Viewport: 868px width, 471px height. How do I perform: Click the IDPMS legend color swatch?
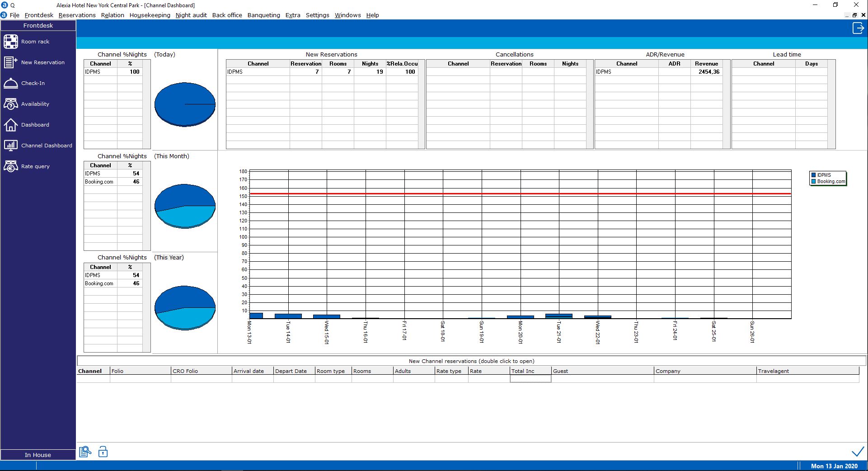(814, 175)
